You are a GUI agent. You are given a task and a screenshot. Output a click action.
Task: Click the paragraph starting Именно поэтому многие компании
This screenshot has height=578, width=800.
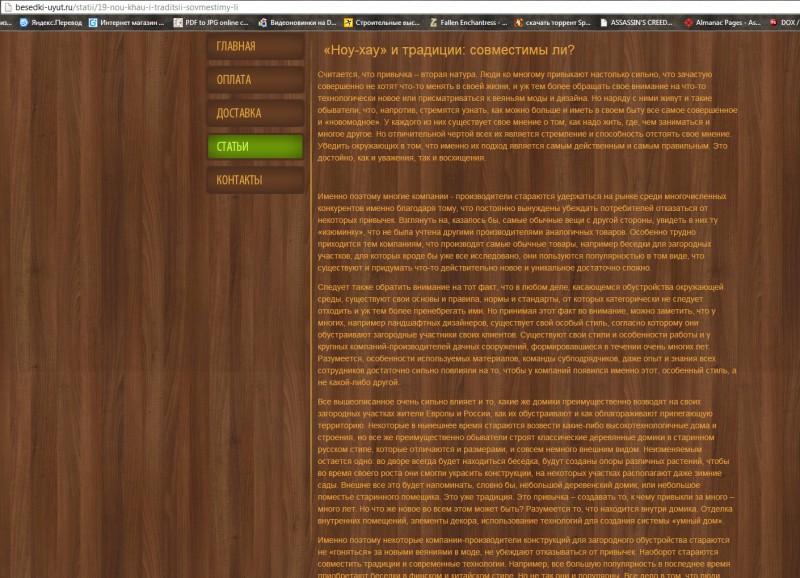pos(522,232)
